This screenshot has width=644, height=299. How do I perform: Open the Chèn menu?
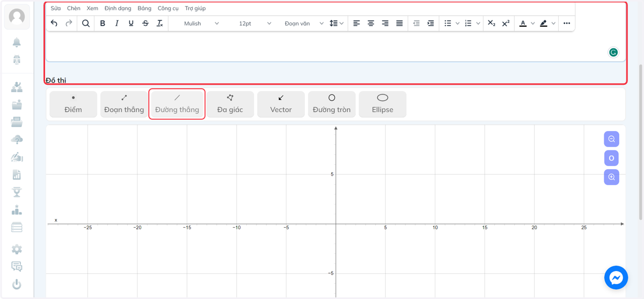click(x=74, y=9)
